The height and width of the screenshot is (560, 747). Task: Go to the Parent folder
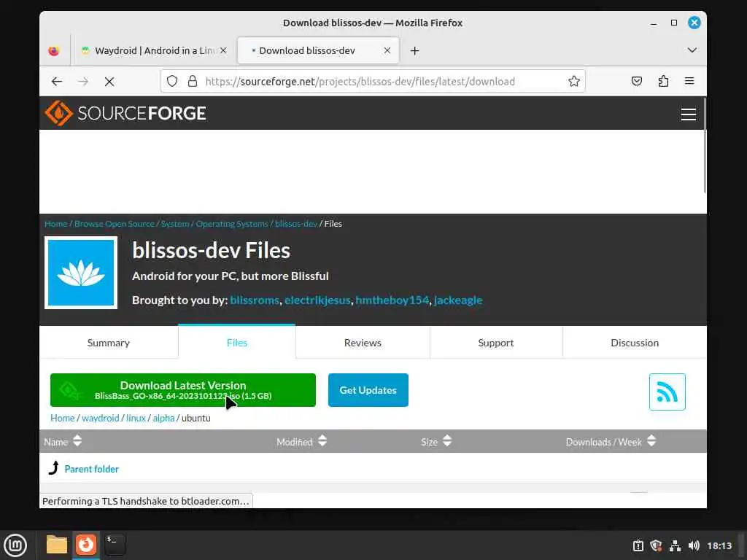[91, 469]
